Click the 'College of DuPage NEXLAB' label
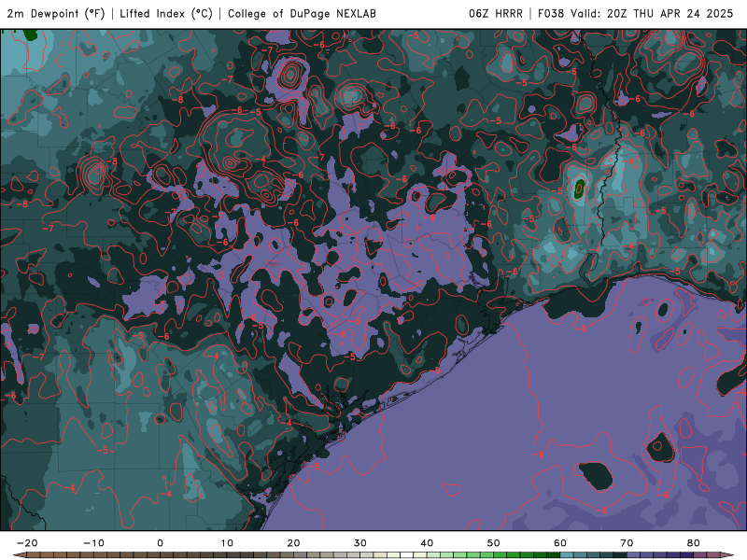Image resolution: width=747 pixels, height=560 pixels. pos(302,13)
